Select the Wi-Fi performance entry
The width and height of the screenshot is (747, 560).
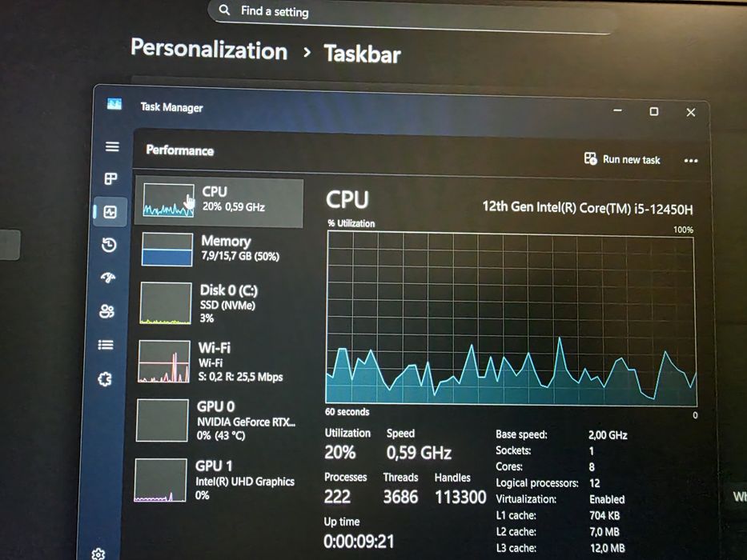[x=216, y=362]
